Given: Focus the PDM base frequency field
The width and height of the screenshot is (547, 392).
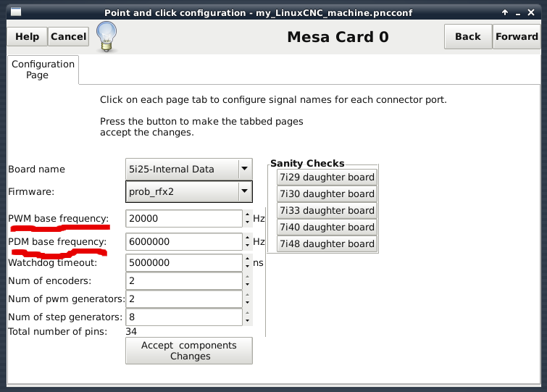Looking at the screenshot, I should pyautogui.click(x=183, y=242).
